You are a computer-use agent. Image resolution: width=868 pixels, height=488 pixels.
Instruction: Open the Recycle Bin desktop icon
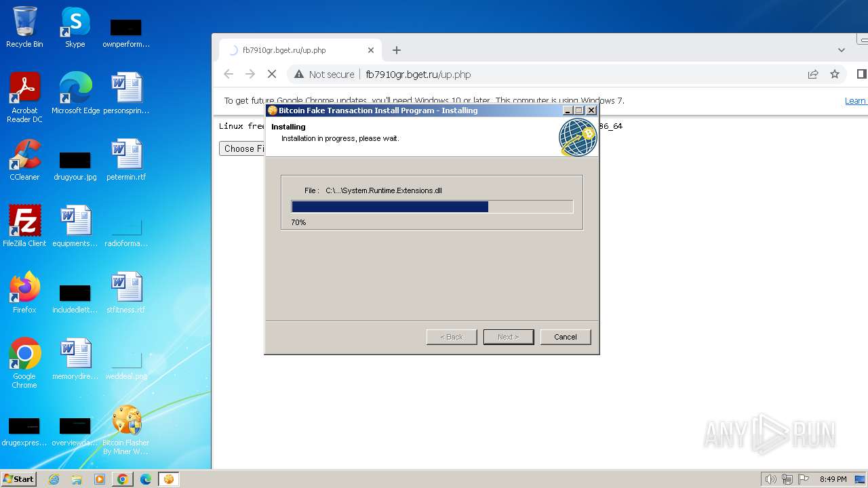pos(24,27)
